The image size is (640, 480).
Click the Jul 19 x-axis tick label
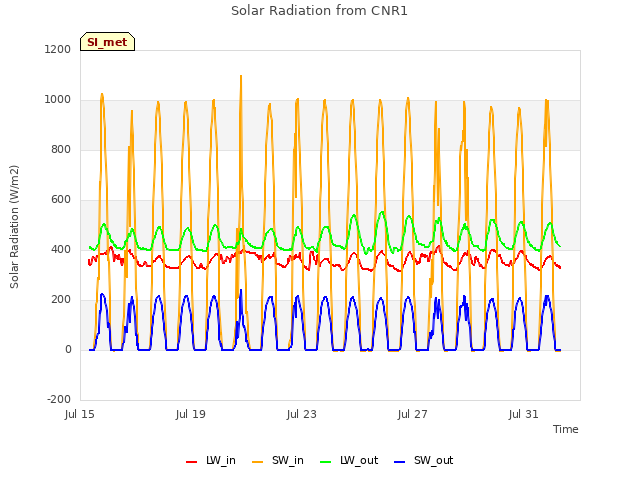tap(191, 415)
